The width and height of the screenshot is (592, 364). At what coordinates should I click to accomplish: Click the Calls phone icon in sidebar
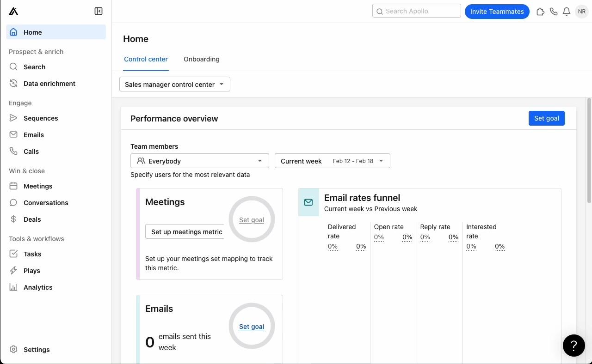[x=13, y=151]
